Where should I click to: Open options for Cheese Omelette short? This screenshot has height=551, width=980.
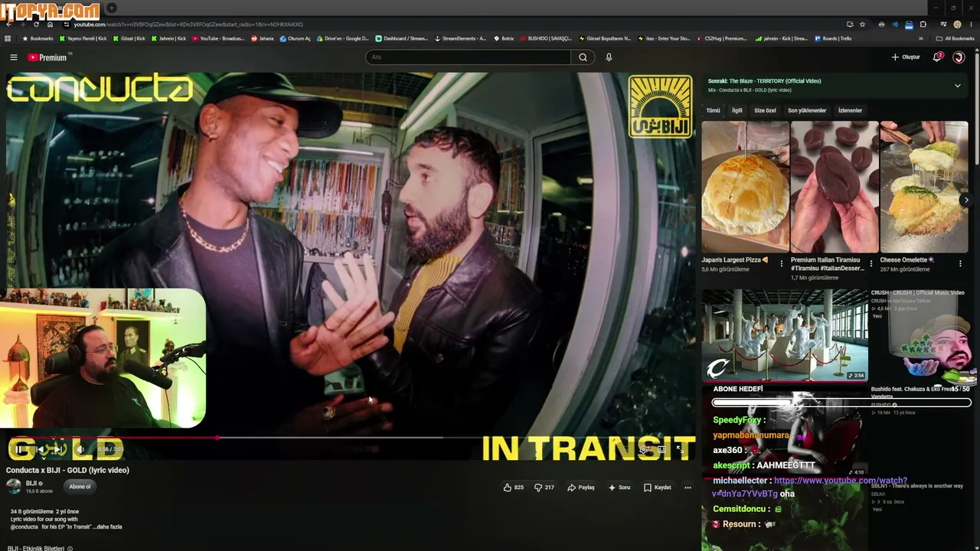click(960, 263)
